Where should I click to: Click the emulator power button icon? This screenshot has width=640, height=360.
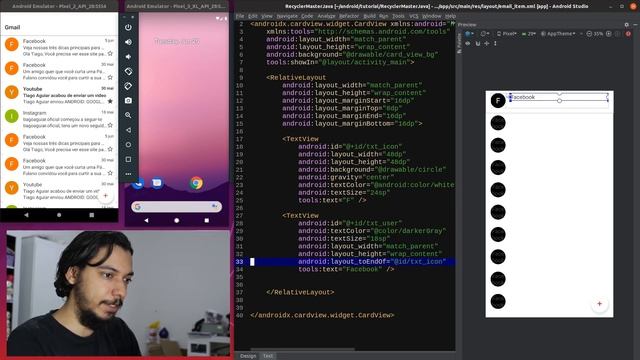(x=128, y=27)
